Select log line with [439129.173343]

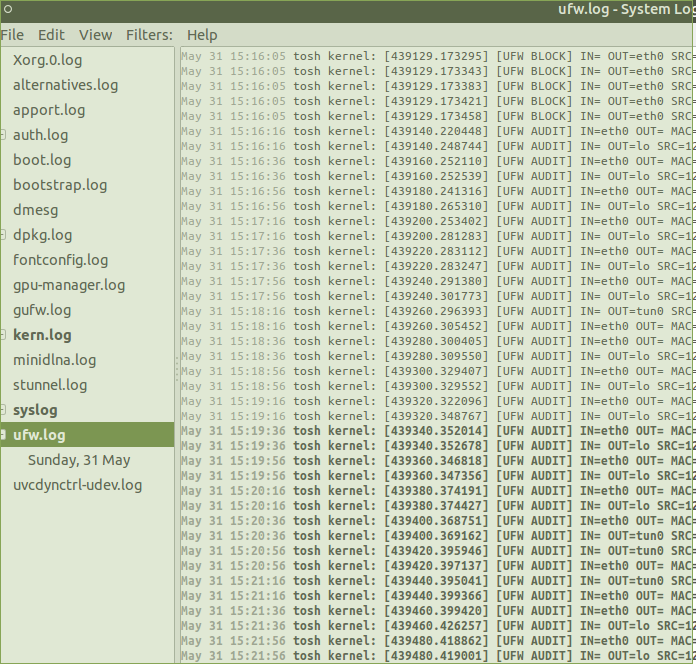point(438,71)
